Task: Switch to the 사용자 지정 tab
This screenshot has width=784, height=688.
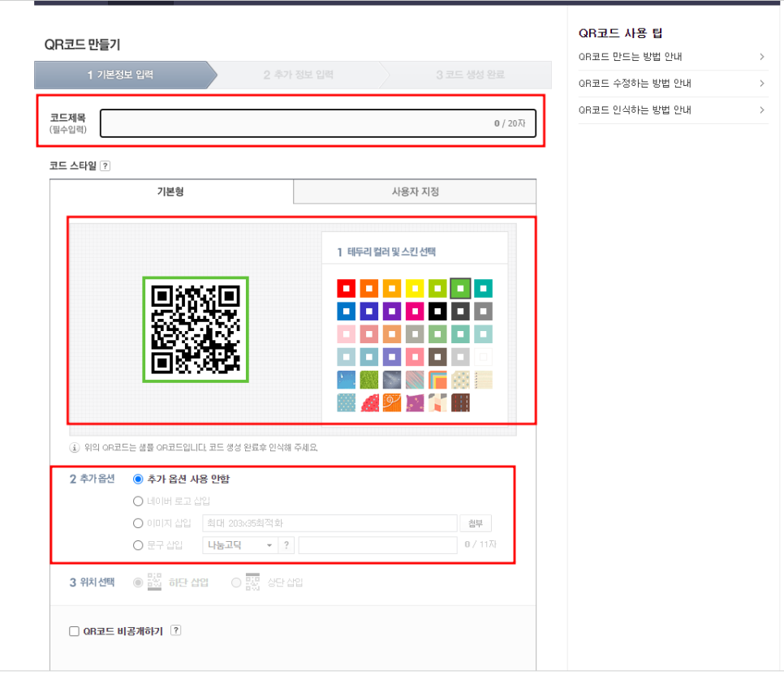Action: click(415, 191)
